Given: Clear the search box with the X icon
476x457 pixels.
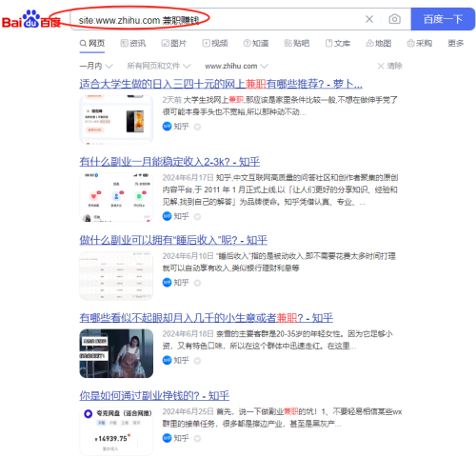Looking at the screenshot, I should [369, 19].
